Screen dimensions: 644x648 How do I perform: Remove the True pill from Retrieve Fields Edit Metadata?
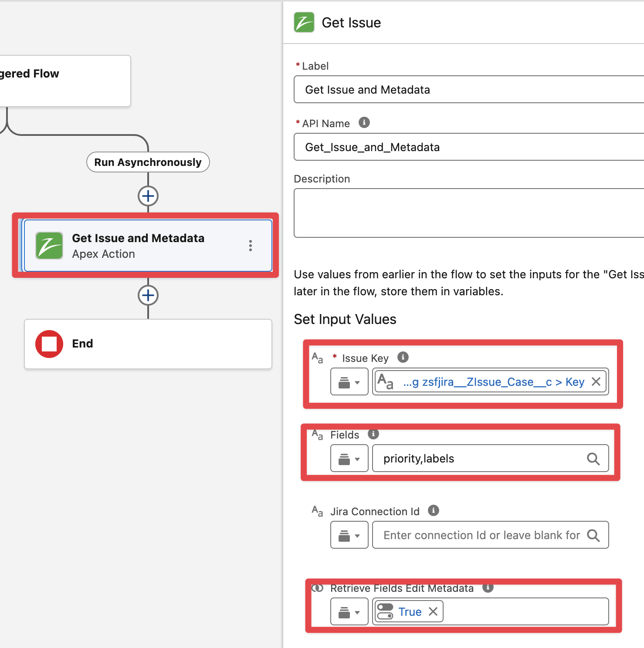coord(433,611)
